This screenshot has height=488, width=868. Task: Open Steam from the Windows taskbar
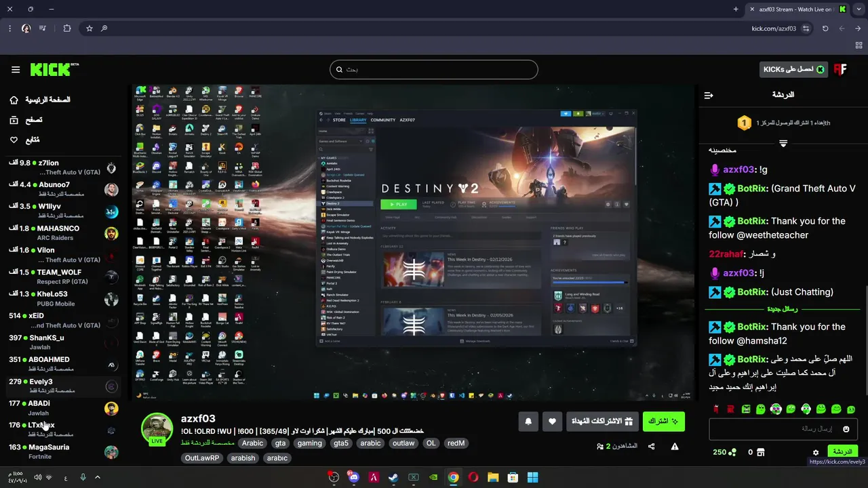393,477
